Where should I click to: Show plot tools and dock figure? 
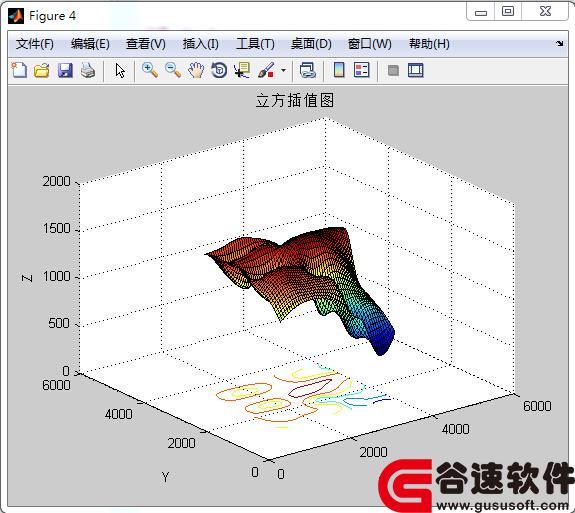[415, 70]
